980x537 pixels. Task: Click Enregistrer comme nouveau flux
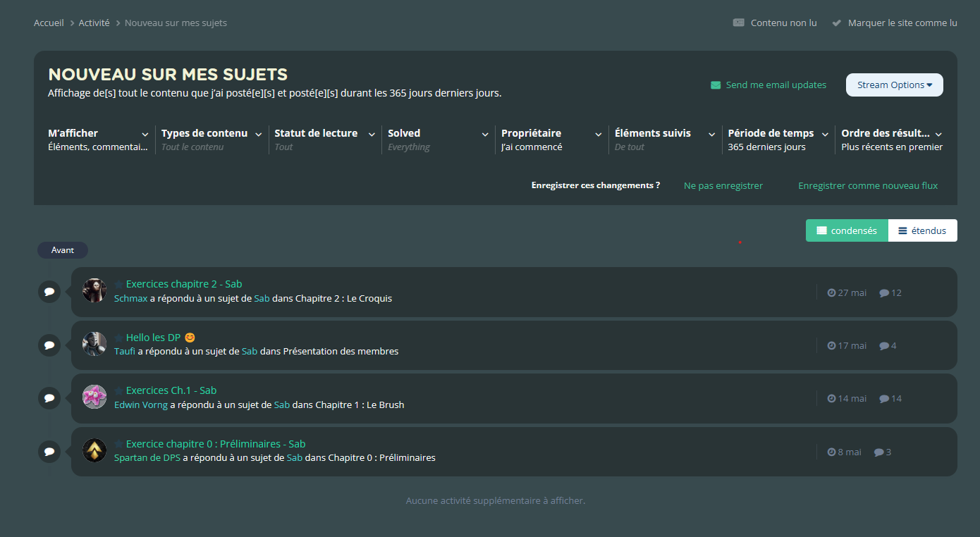(x=868, y=185)
